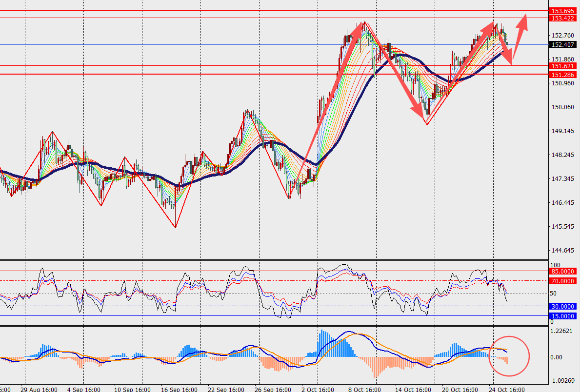Image resolution: width=580 pixels, height=392 pixels.
Task: Select the 0.00 zero label on MACD scale
Action: pyautogui.click(x=557, y=357)
